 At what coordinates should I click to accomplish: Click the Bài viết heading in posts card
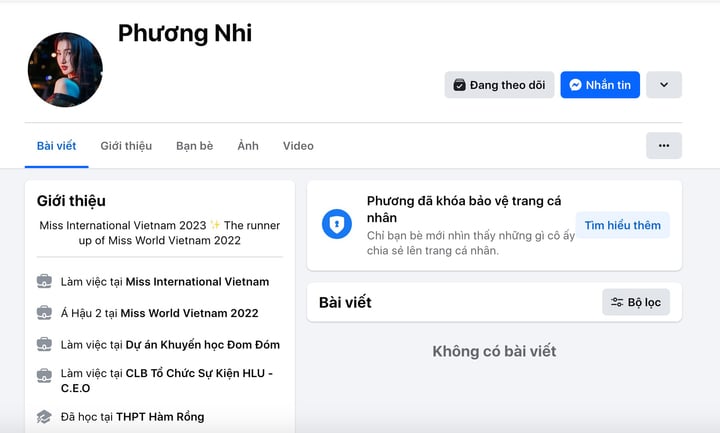[345, 302]
